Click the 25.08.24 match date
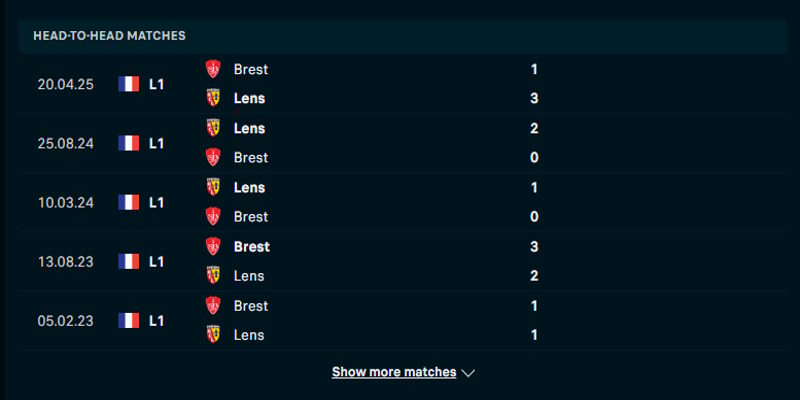The image size is (800, 400). tap(66, 143)
